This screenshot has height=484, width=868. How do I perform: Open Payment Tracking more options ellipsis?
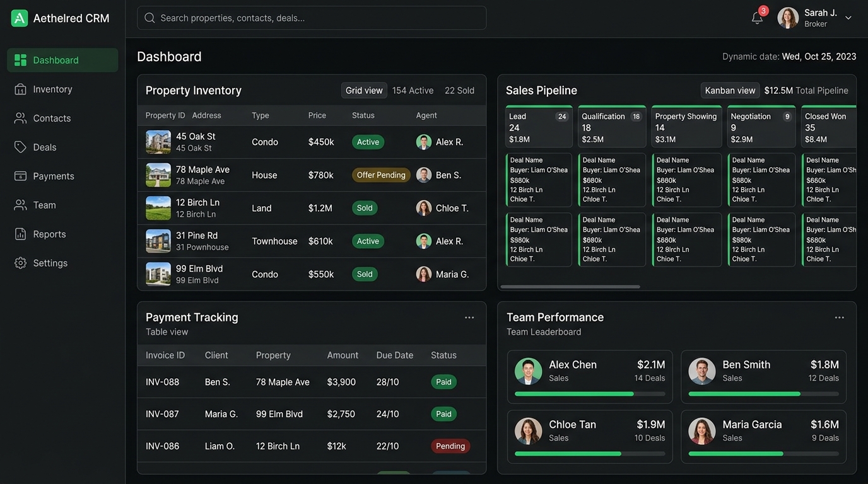pos(469,318)
